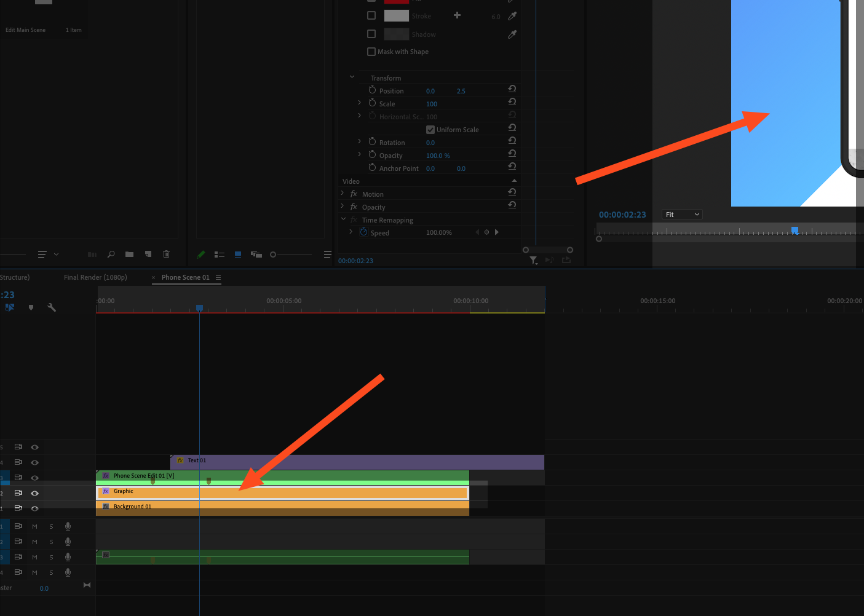
Task: Click the Stroke color eyedropper
Action: tap(512, 16)
